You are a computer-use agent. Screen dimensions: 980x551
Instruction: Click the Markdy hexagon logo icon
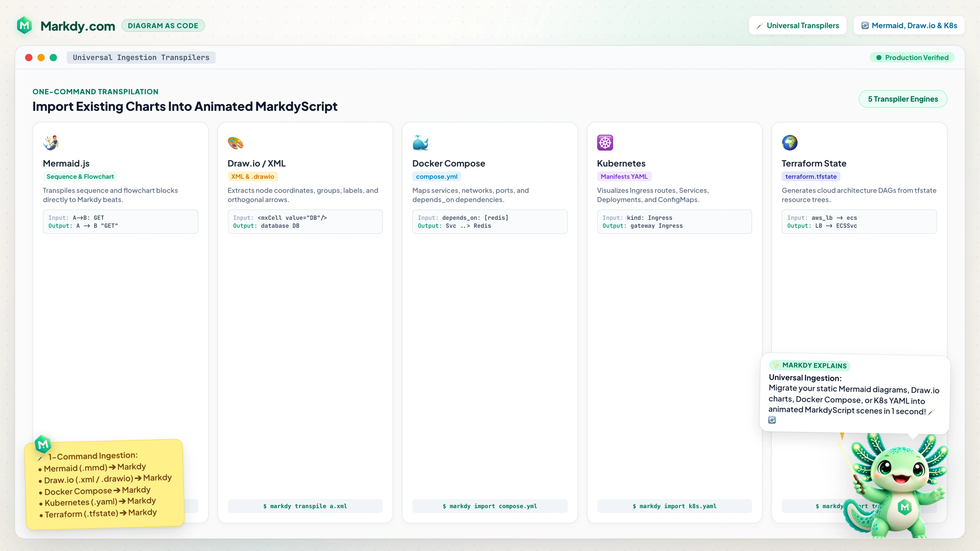click(x=24, y=25)
